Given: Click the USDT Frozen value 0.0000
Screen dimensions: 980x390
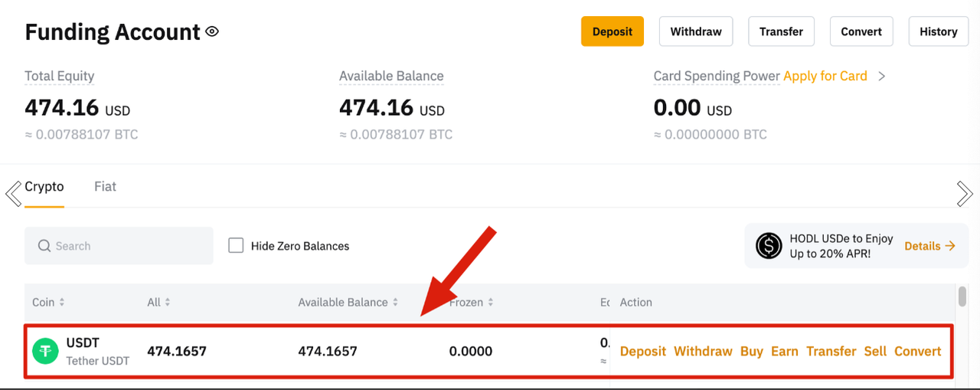Looking at the screenshot, I should (x=471, y=352).
